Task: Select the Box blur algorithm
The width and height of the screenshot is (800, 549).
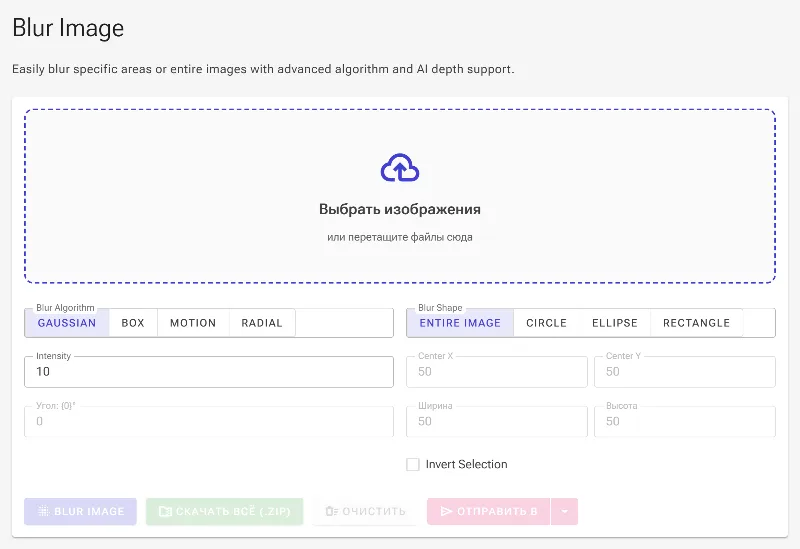Action: click(133, 323)
